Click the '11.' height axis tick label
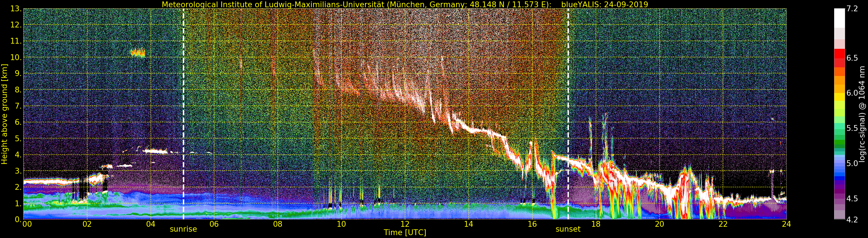 tap(16, 41)
